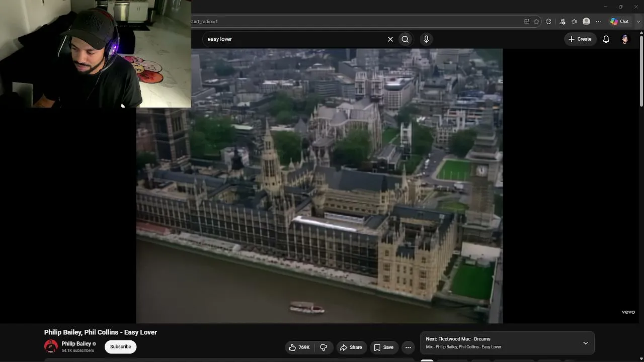644x362 pixels.
Task: Click the '54.1K subscribers' text
Action: pos(77,350)
